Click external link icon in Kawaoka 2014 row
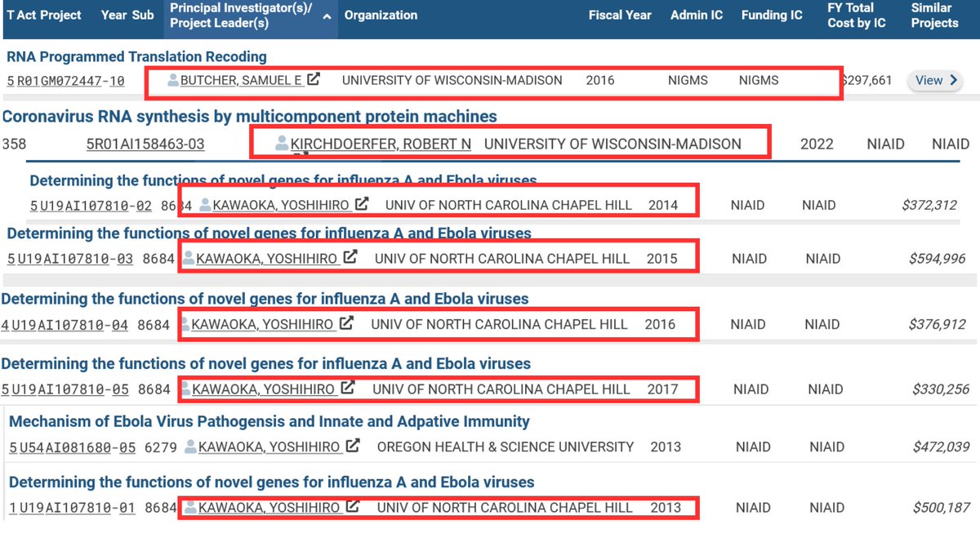The height and width of the screenshot is (551, 980). coord(363,205)
